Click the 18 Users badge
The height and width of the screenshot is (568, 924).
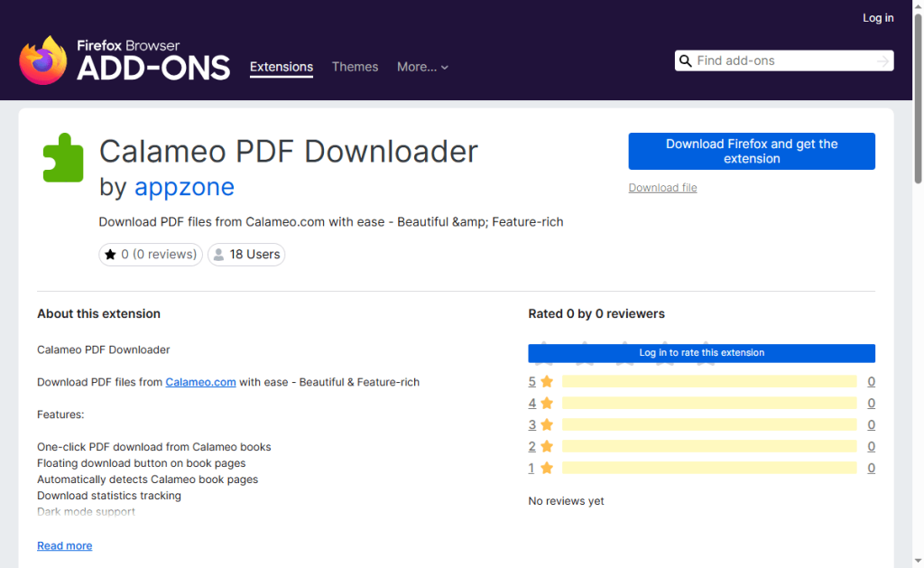pos(246,255)
